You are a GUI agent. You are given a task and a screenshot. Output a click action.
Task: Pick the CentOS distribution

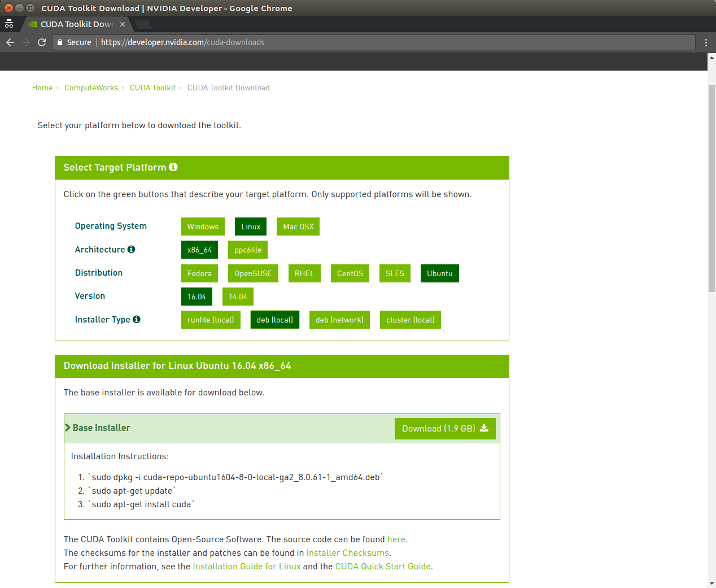pos(350,273)
